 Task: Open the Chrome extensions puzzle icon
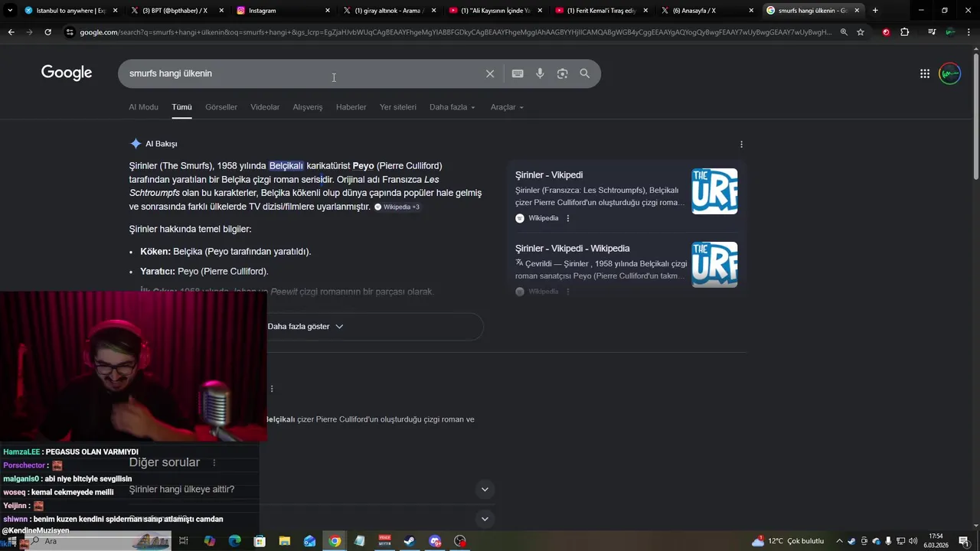[x=905, y=32]
